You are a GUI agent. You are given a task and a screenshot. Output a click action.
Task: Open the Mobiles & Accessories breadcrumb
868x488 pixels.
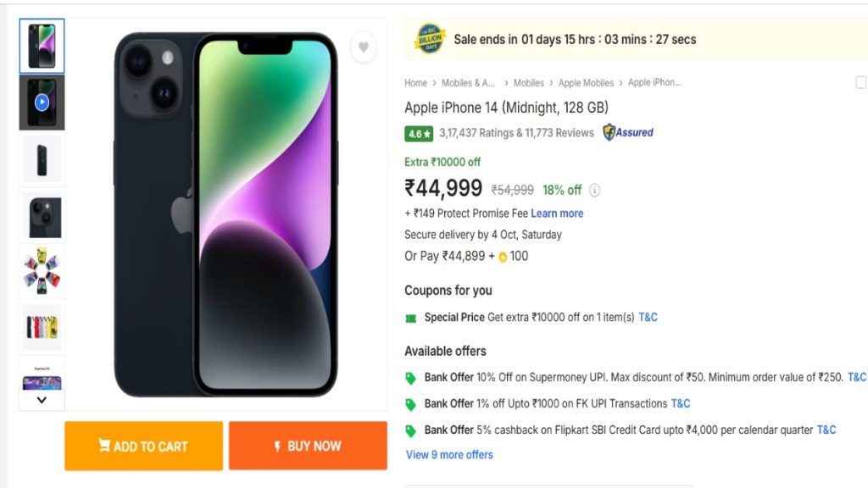click(x=469, y=83)
